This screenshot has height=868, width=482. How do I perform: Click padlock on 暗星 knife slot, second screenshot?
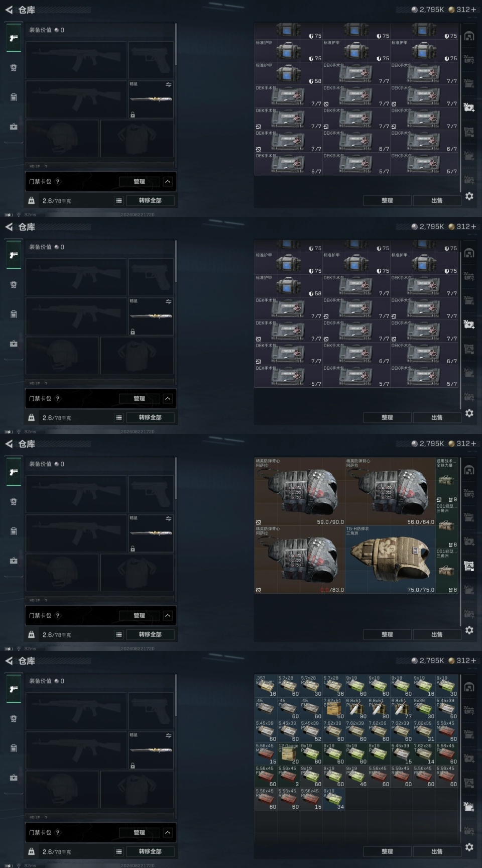133,332
